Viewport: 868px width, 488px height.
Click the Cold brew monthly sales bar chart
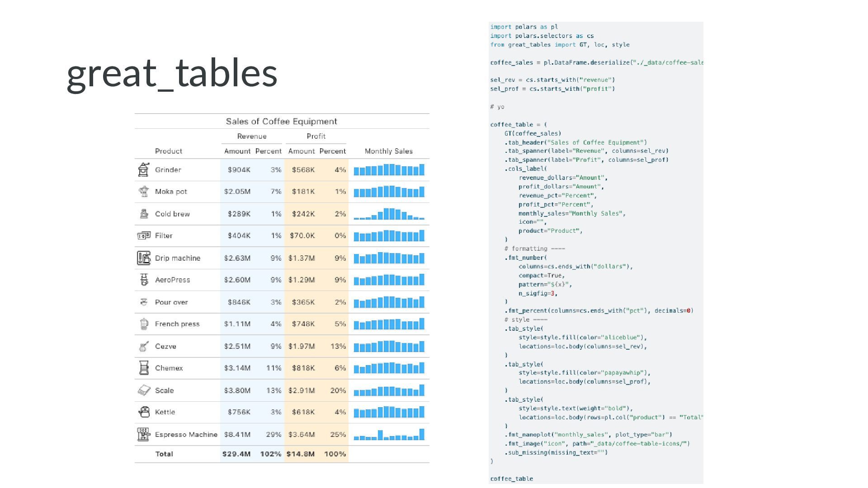[x=389, y=214]
